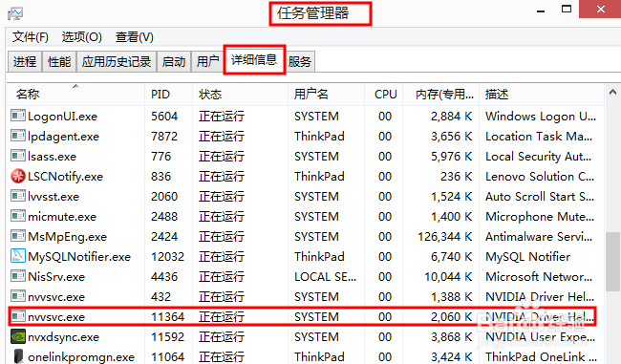
Task: Switch to the 应用历史记录 tab
Action: 117,62
